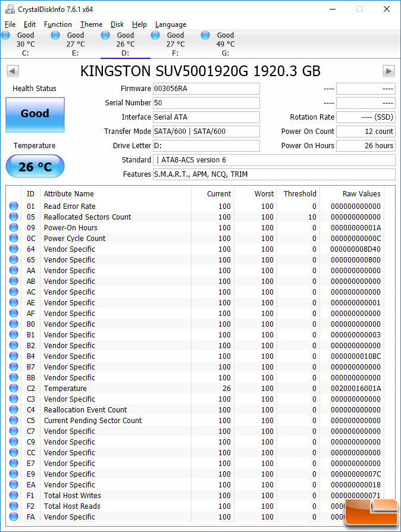
Task: Click status icon for attribute B0
Action: (x=14, y=324)
